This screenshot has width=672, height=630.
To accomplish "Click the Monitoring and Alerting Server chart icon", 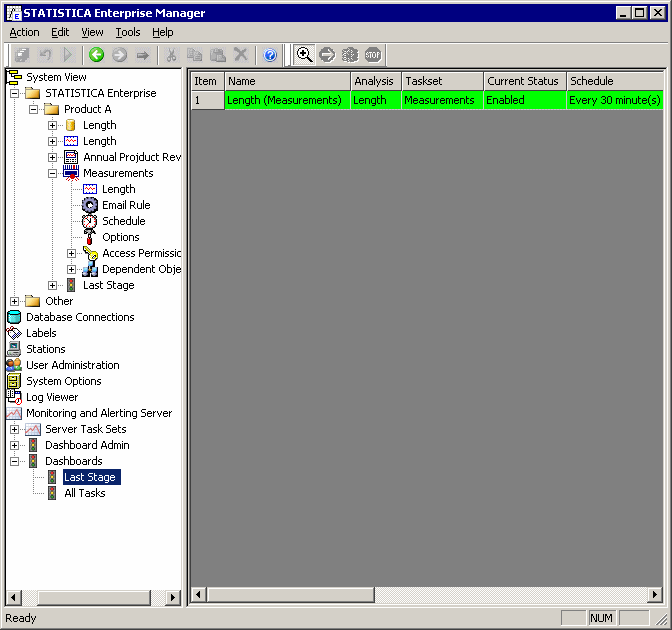I will (x=14, y=413).
